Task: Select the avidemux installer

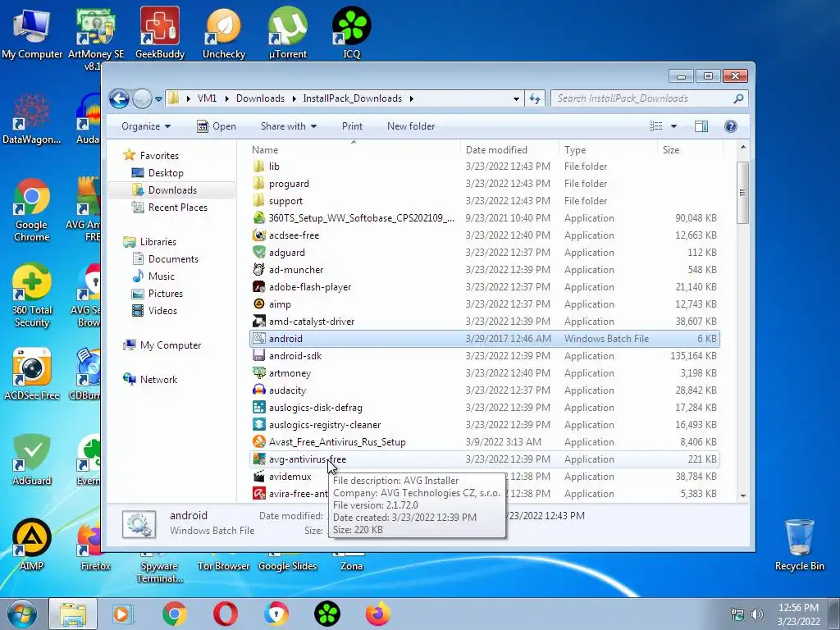Action: pyautogui.click(x=290, y=477)
